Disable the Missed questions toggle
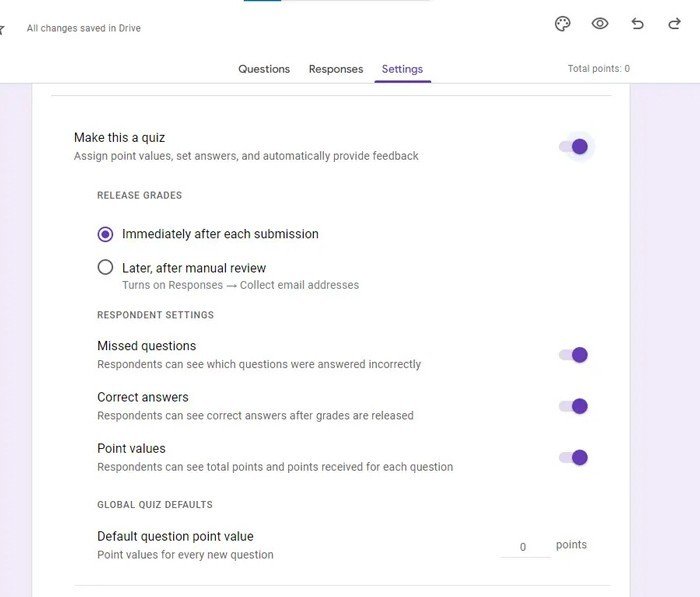Viewport: 700px width, 597px height. 574,355
